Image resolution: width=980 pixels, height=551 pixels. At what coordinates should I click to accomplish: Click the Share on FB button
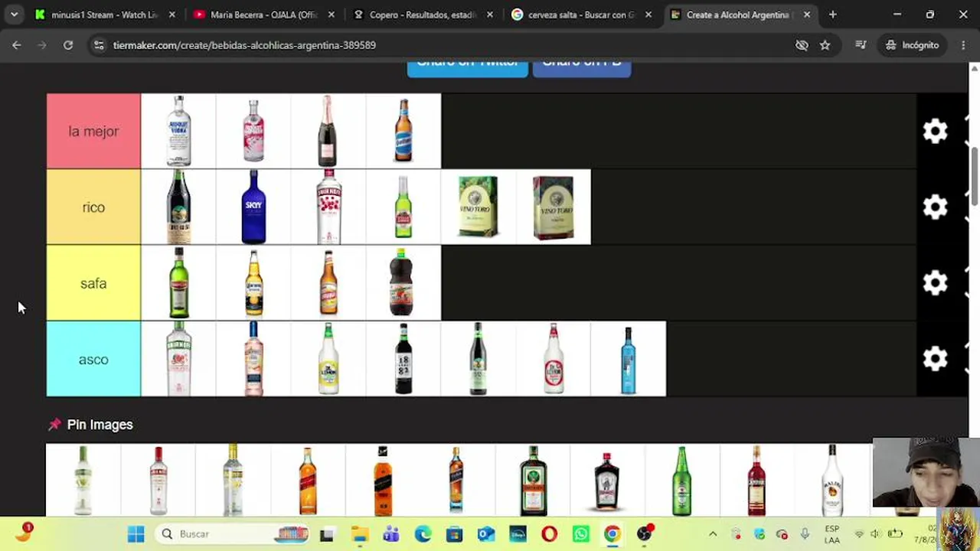[x=582, y=67]
